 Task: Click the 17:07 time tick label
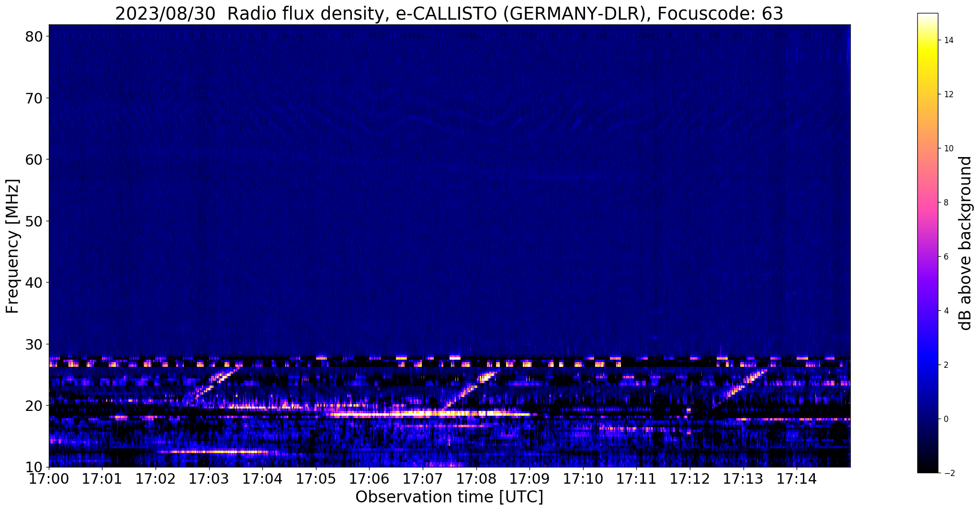point(423,478)
